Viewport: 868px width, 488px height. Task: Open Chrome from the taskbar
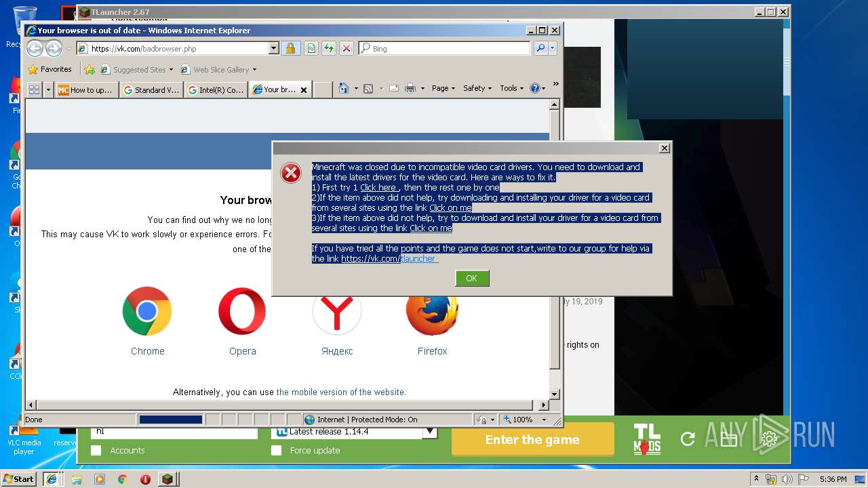tap(122, 479)
